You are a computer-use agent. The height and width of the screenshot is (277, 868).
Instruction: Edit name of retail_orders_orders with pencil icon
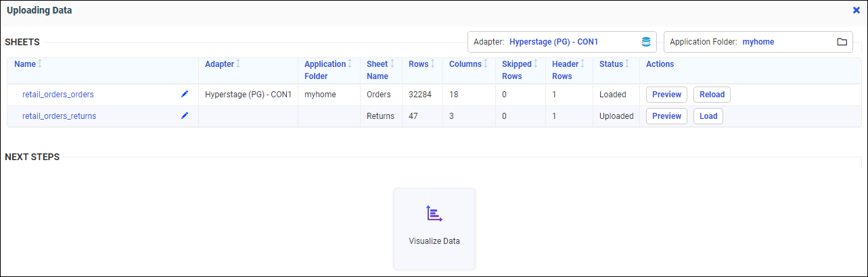[185, 95]
